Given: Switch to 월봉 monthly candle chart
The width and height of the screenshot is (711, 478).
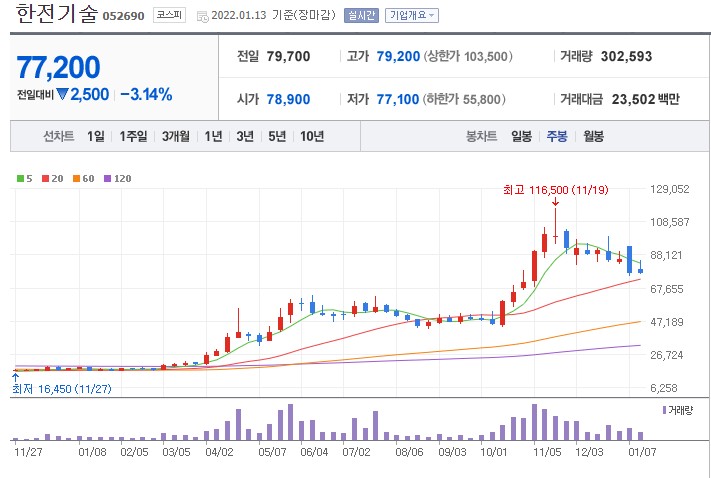Looking at the screenshot, I should coord(594,136).
